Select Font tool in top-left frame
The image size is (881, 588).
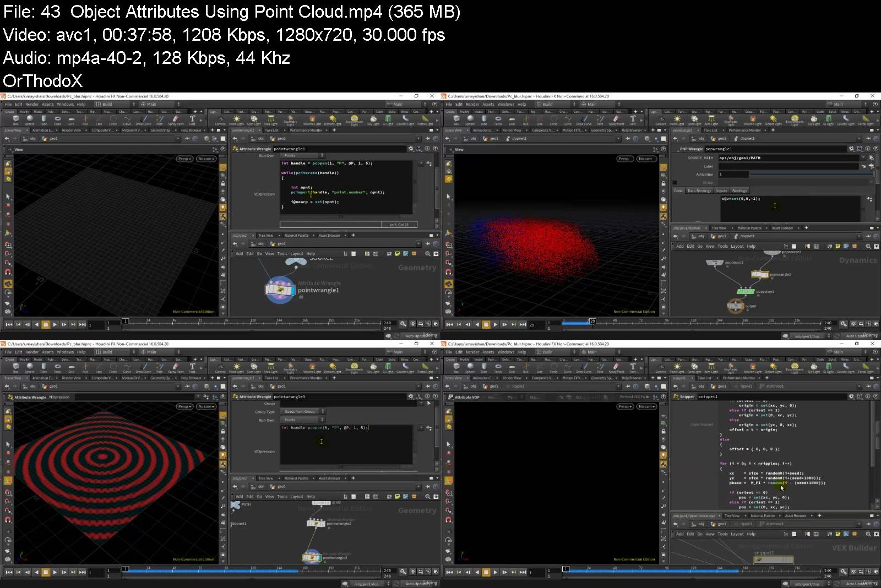tap(192, 120)
